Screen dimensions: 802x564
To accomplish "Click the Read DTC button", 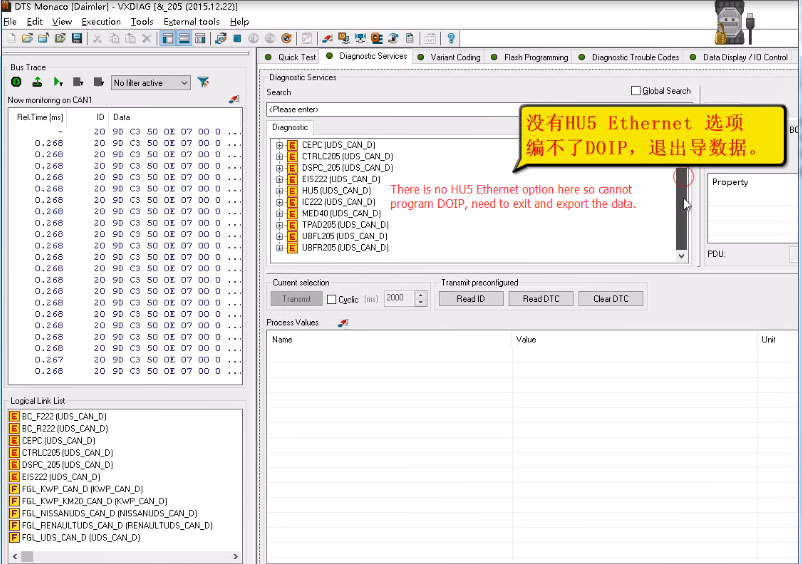I will click(541, 299).
